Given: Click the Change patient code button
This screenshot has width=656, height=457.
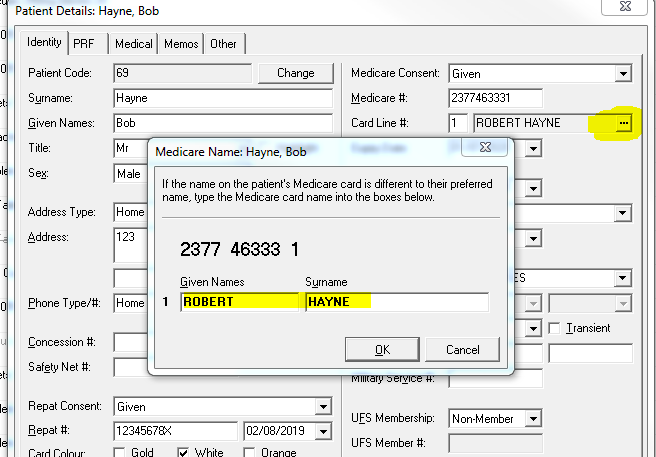Looking at the screenshot, I should (295, 73).
